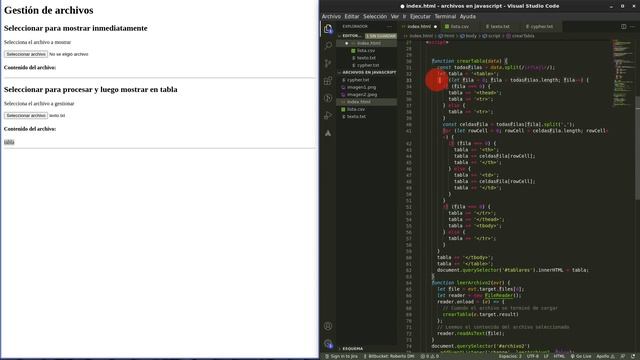Open the Search view in activity bar

(328, 46)
